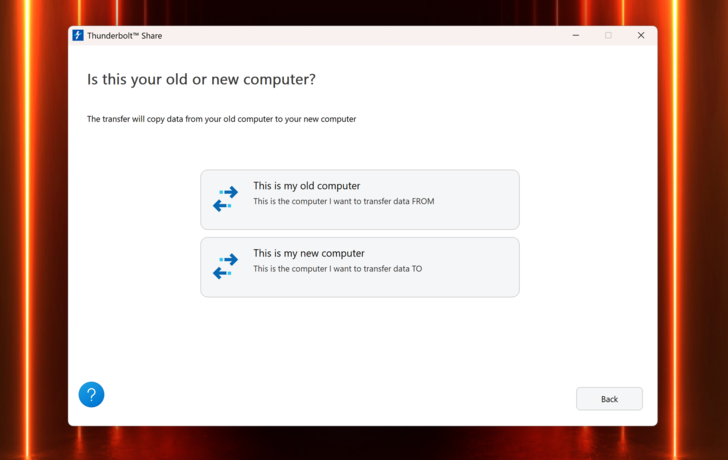Click transfer arrows icon beside new computer option
This screenshot has width=728, height=460.
point(226,267)
